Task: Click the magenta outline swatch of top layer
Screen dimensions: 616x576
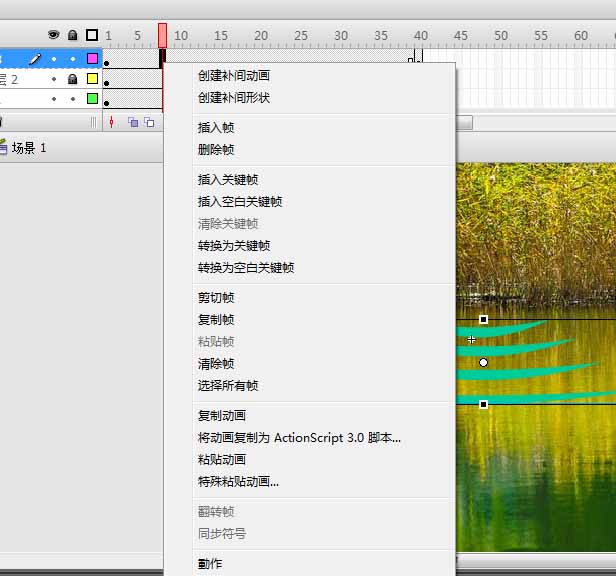Action: (x=92, y=59)
